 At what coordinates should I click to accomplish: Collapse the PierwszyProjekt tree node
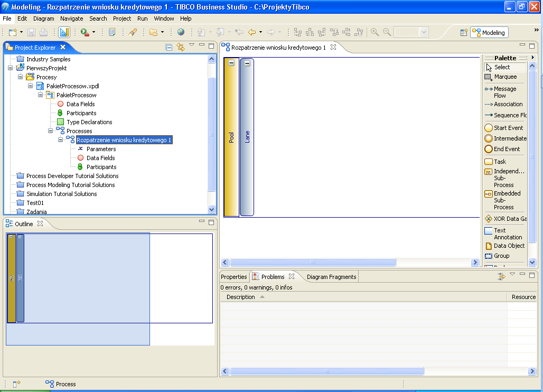pyautogui.click(x=11, y=68)
